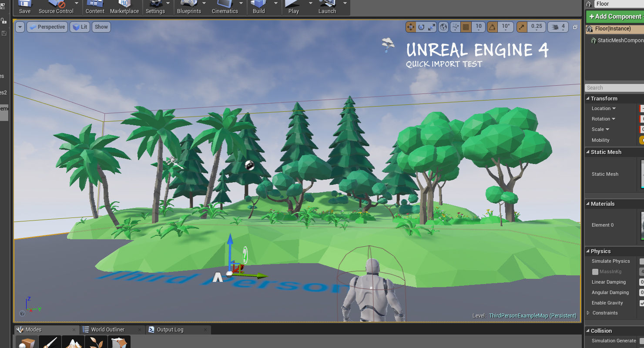This screenshot has width=644, height=348.
Task: Toggle world/local coordinate system globe
Action: [443, 27]
